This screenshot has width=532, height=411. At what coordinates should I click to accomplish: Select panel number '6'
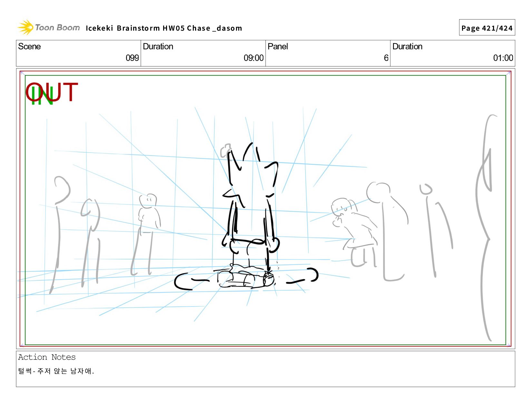tap(386, 58)
